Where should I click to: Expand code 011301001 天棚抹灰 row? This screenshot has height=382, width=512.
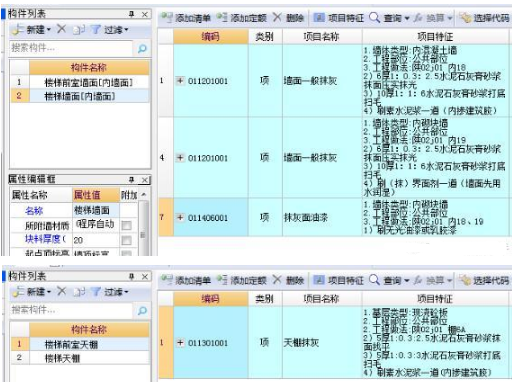[x=180, y=342]
